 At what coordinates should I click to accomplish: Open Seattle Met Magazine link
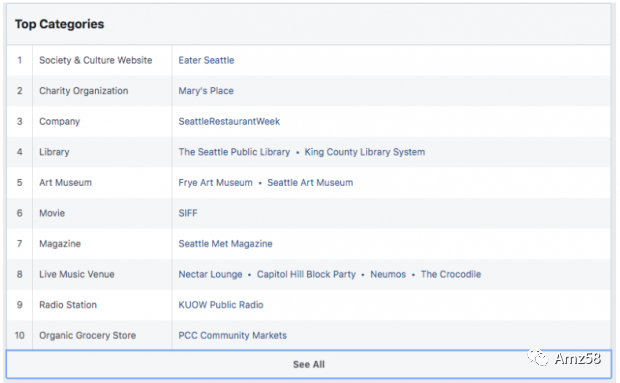(225, 243)
